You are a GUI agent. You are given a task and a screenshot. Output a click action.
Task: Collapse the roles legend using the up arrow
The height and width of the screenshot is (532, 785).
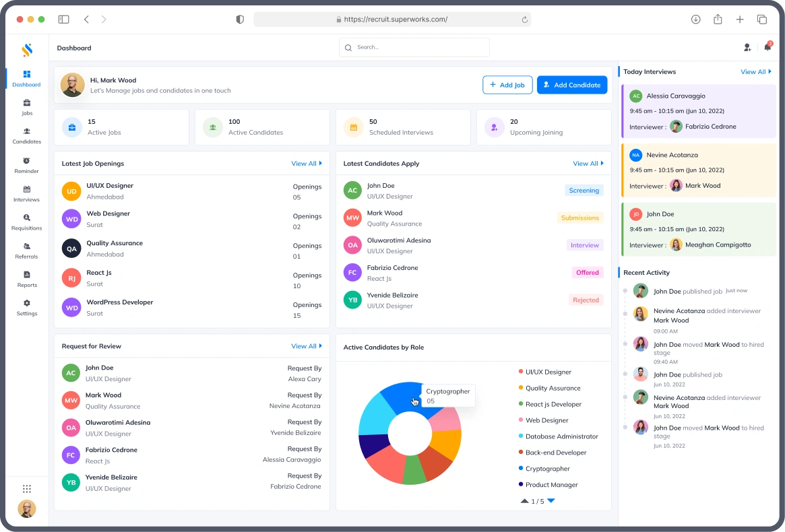coord(525,500)
